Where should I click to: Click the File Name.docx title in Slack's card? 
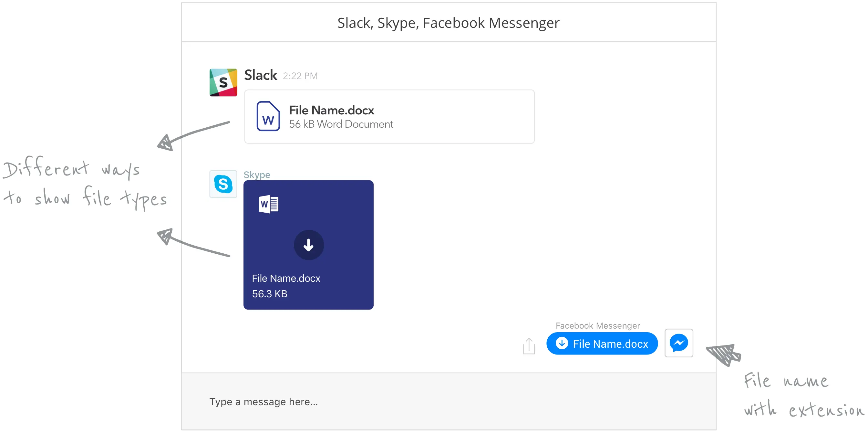[x=332, y=110]
